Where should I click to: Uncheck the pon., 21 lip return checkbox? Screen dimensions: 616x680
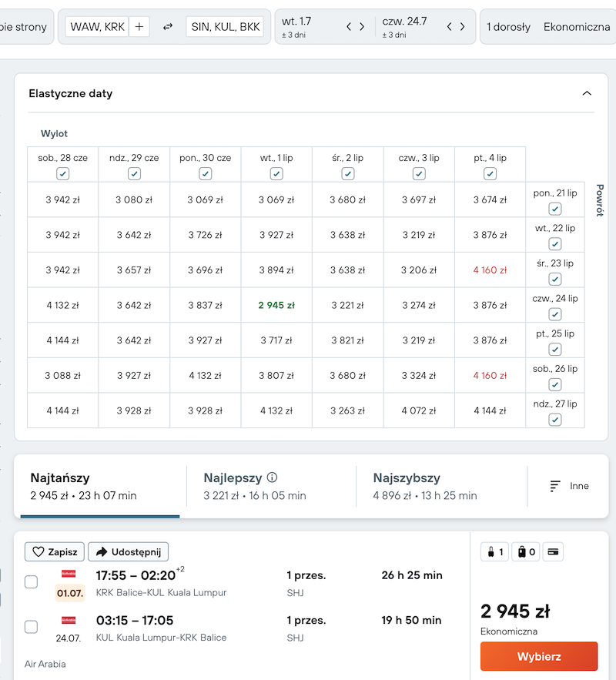[555, 209]
